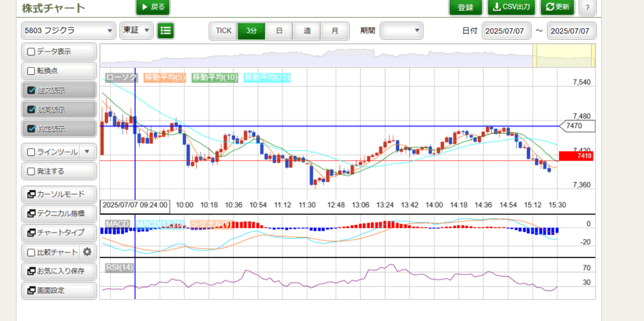Open the 5803 フジクラ stock dropdown
This screenshot has width=644, height=321.
click(69, 30)
